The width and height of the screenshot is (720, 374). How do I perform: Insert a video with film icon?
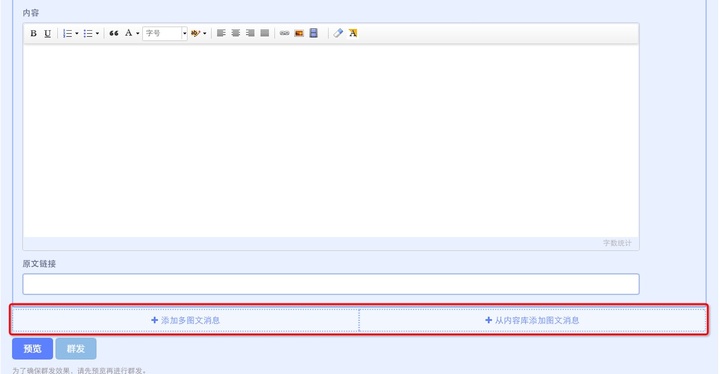pos(314,33)
